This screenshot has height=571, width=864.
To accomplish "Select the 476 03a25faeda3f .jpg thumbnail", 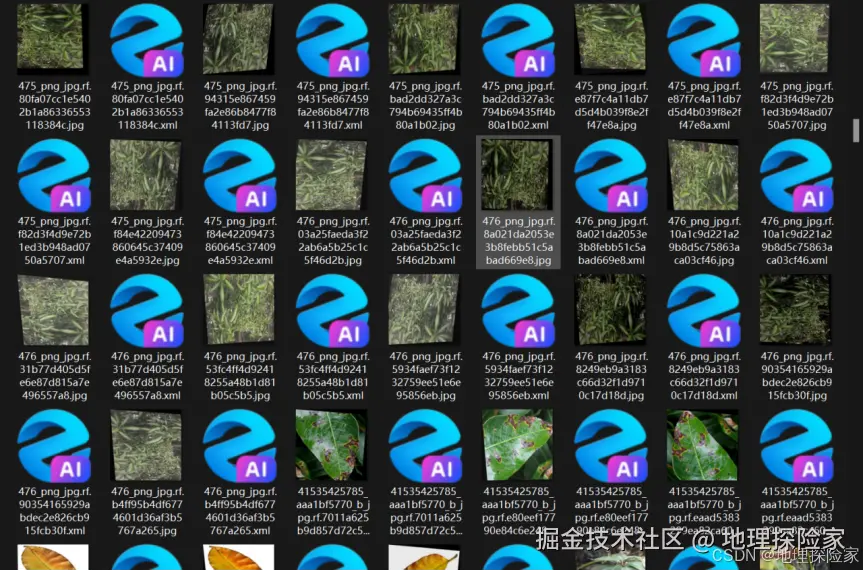I will [331, 175].
